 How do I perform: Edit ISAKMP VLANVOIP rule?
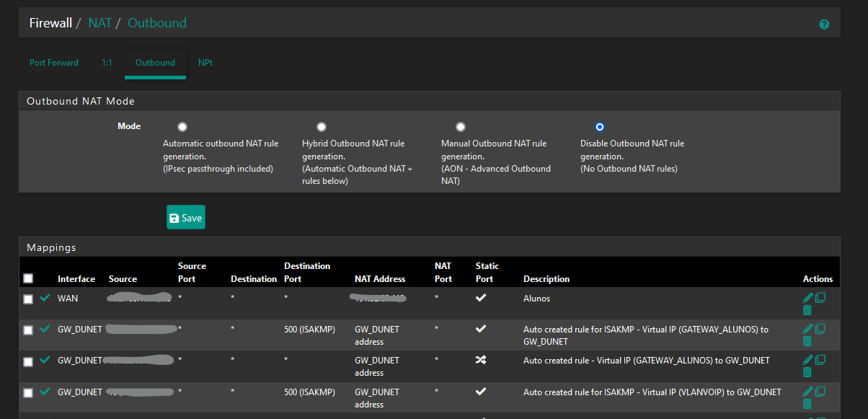click(x=807, y=392)
